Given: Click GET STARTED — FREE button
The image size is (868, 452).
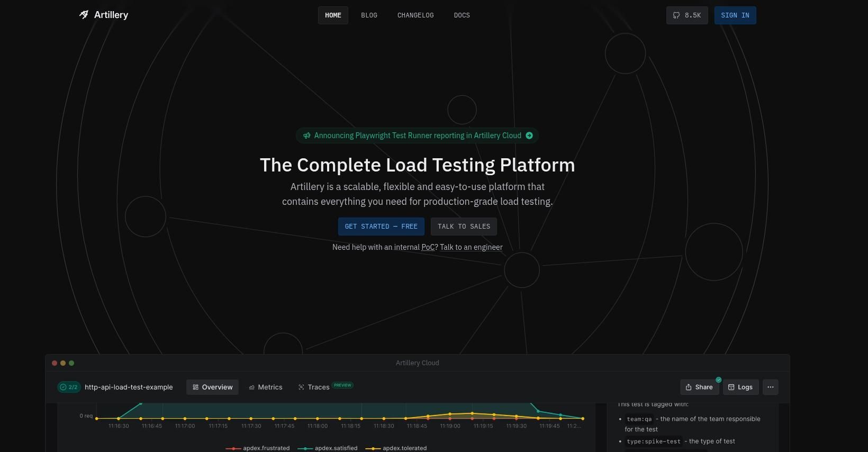Looking at the screenshot, I should point(381,227).
